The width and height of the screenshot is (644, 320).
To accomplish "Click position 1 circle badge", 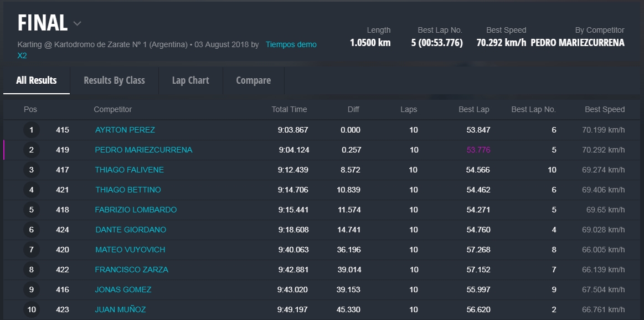I will point(32,130).
